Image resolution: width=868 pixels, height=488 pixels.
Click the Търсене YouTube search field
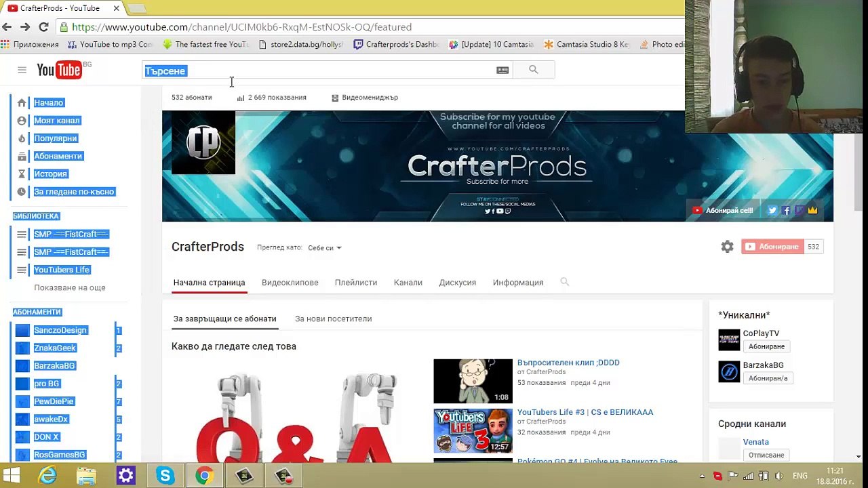[x=319, y=70]
